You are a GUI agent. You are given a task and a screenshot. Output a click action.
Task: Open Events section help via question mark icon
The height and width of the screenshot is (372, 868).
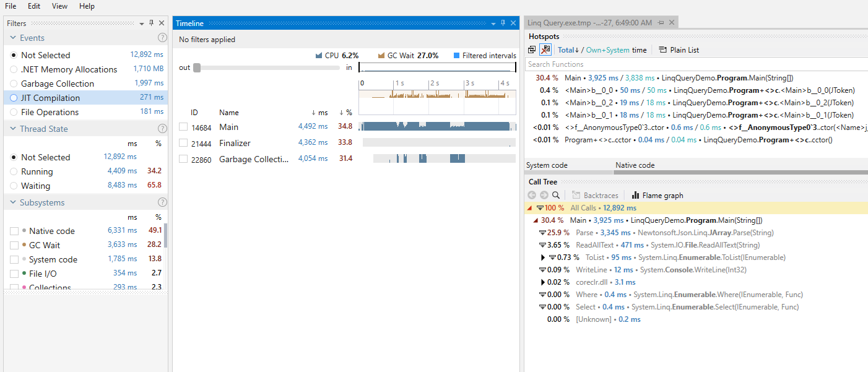(162, 37)
